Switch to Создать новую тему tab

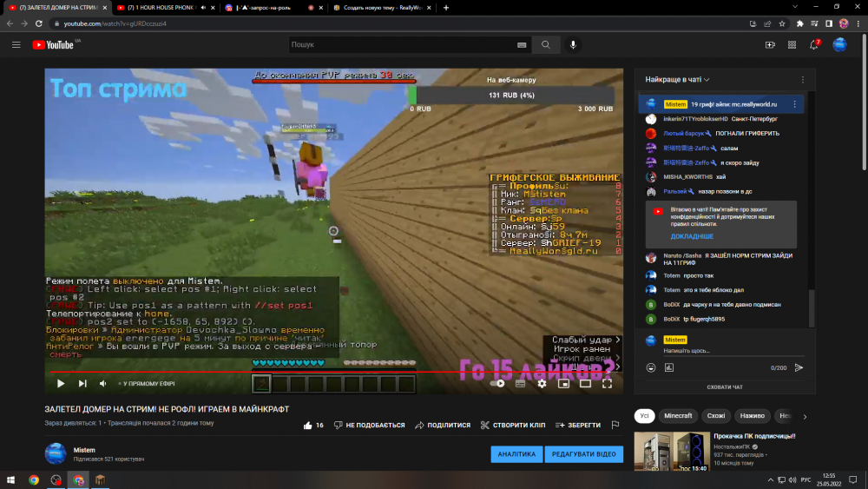382,8
